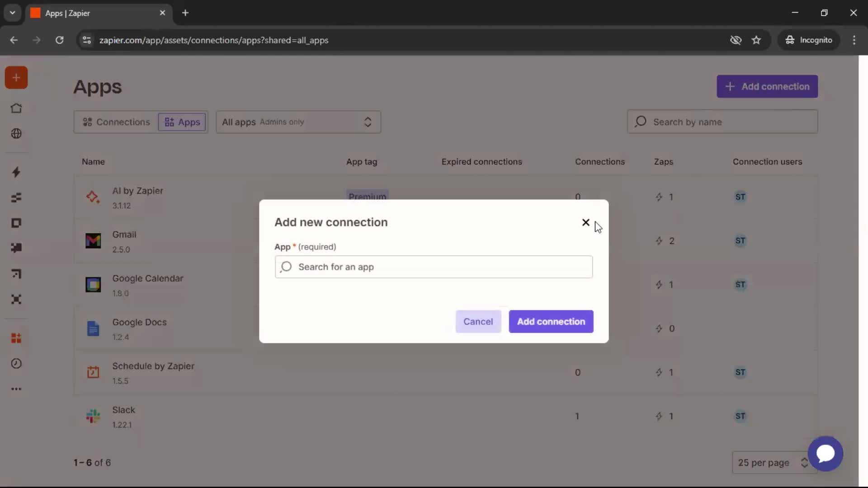The image size is (868, 488).
Task: Open the Zap History clock icon
Action: click(x=16, y=364)
